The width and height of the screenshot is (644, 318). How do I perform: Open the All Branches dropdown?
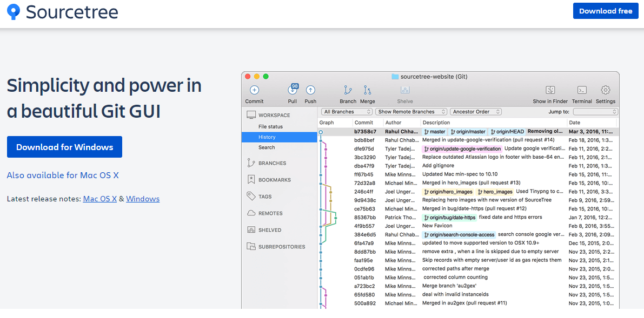(x=347, y=112)
